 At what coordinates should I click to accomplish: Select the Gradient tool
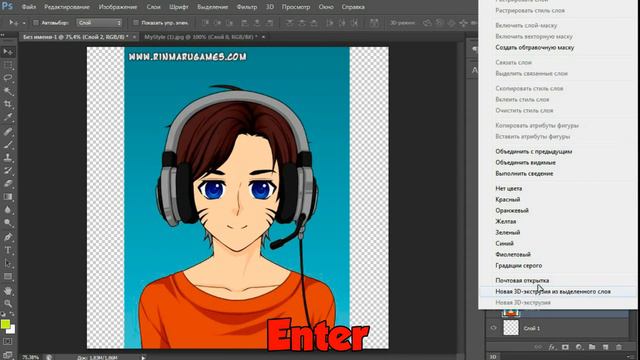(x=8, y=197)
